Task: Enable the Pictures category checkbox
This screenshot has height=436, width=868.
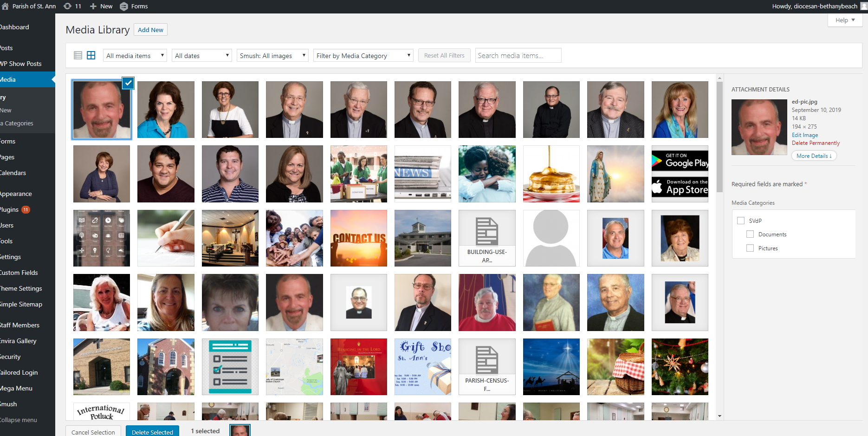Action: (x=750, y=248)
